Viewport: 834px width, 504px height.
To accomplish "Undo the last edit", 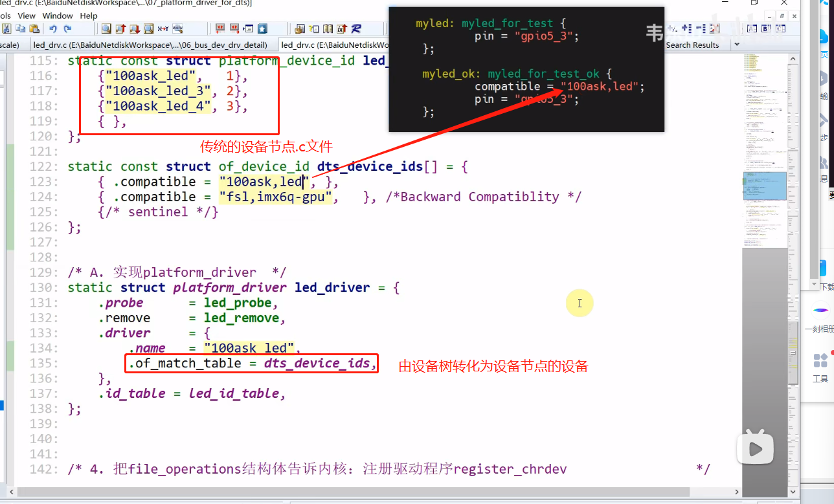I will (x=53, y=28).
